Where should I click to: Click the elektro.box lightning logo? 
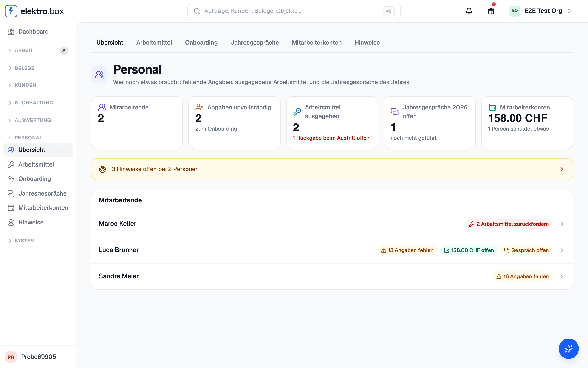tap(11, 11)
